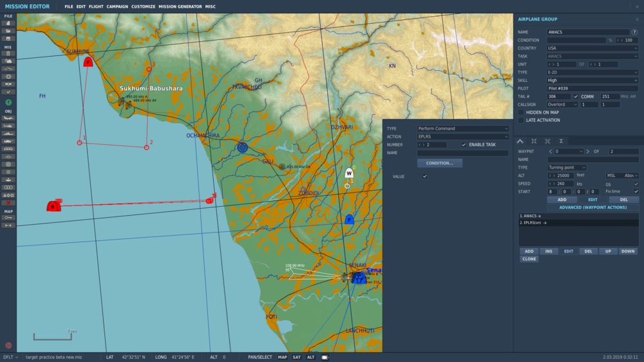Open the Campaign menu
The width and height of the screenshot is (644, 362).
tap(117, 6)
